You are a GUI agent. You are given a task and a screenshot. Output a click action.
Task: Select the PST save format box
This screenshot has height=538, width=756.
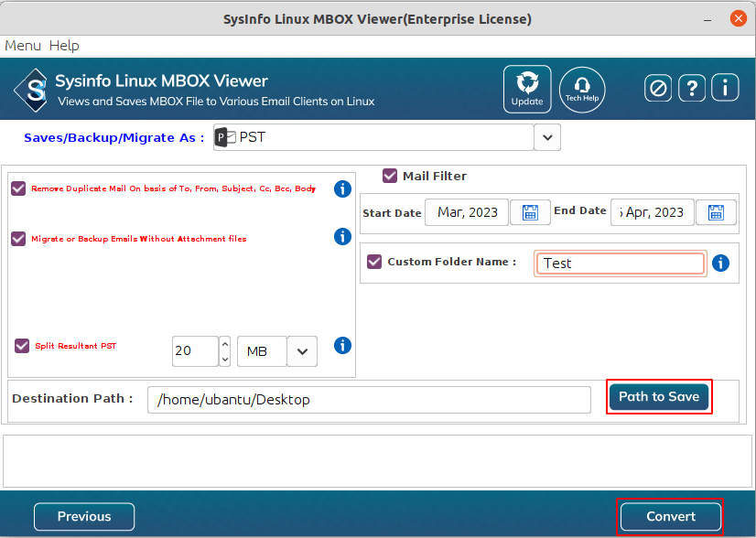[x=373, y=137]
